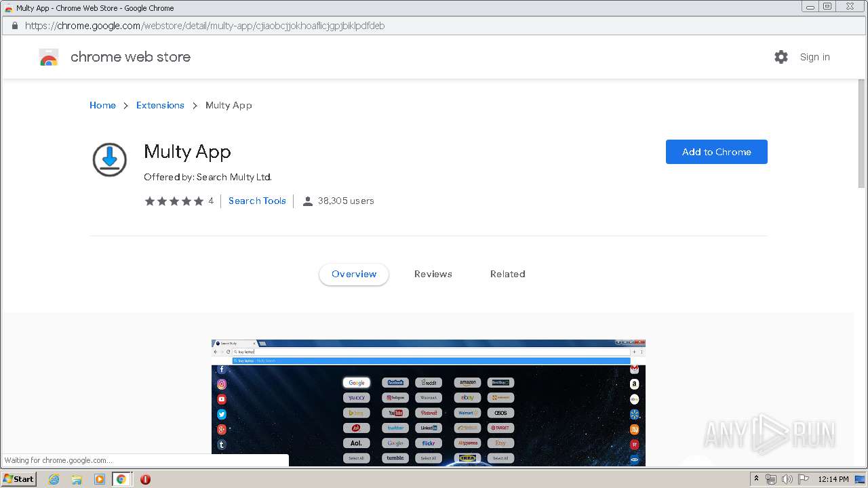Click the Show desktop button in the system tray
This screenshot has width=868, height=488.
point(861,479)
